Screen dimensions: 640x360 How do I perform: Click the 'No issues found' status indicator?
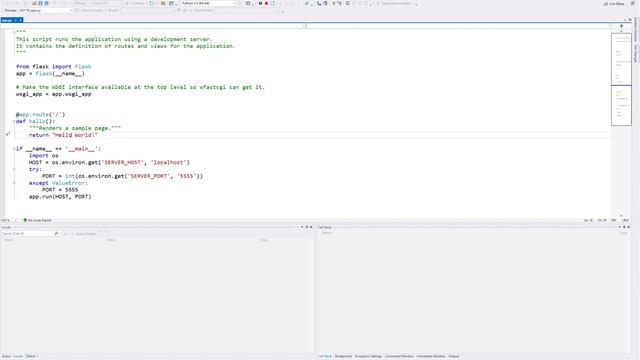coord(37,220)
